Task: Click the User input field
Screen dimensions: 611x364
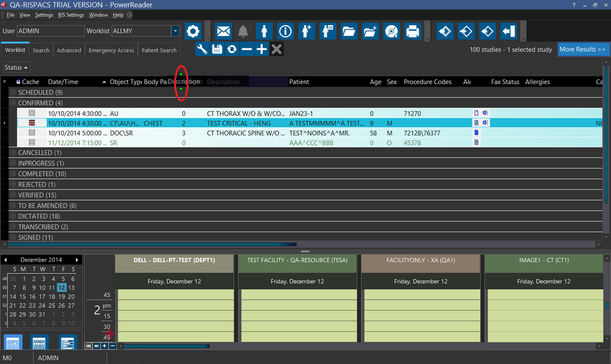Action: (50, 31)
